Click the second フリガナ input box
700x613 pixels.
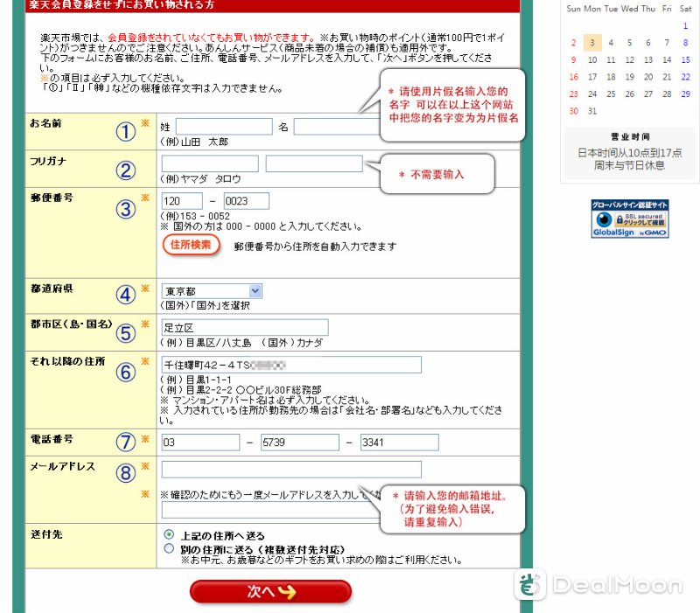[x=314, y=164]
